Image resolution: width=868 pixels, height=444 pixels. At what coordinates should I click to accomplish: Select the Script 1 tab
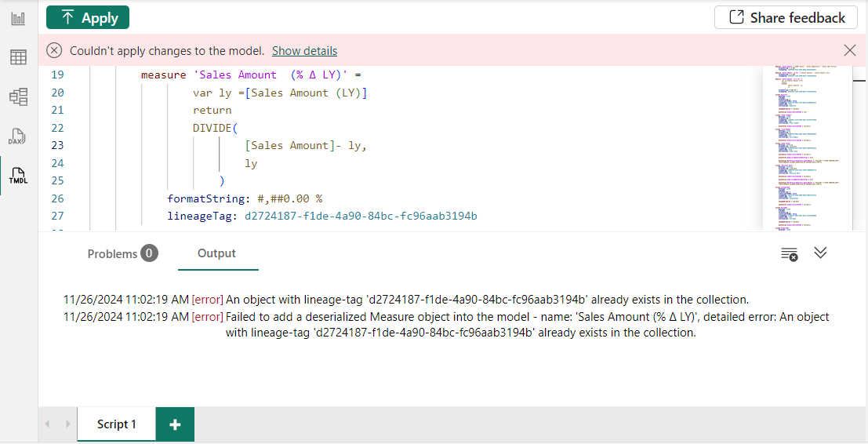tap(116, 424)
